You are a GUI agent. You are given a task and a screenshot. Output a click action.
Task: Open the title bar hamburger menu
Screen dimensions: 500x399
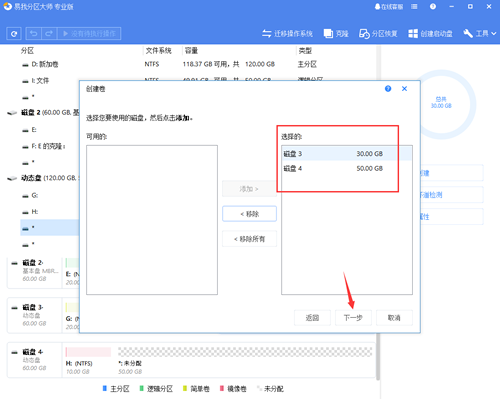pos(414,7)
